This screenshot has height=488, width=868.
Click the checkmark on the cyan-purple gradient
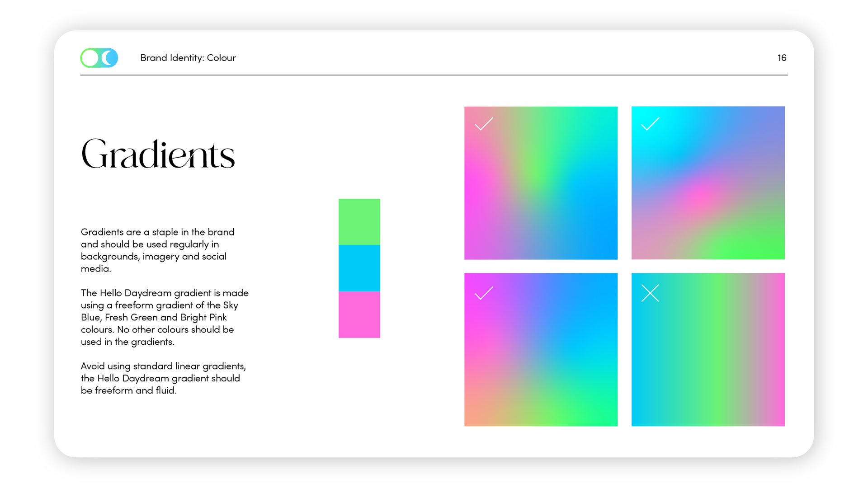(650, 124)
